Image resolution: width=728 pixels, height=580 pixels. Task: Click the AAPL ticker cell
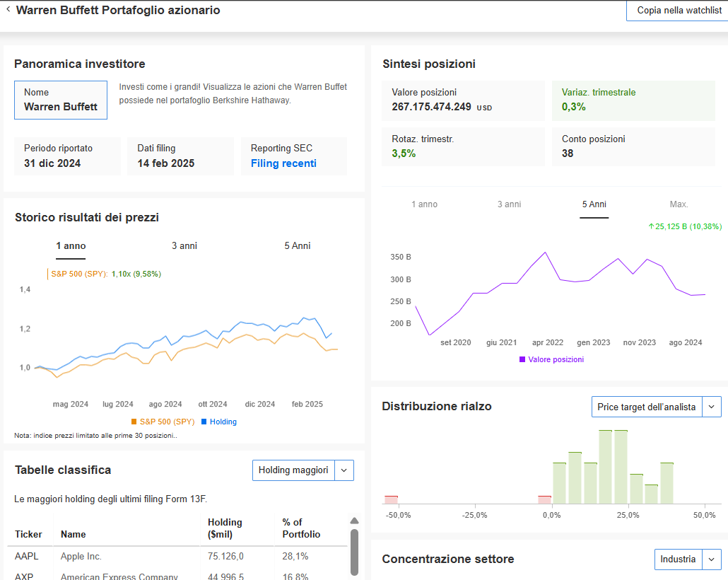click(x=26, y=556)
